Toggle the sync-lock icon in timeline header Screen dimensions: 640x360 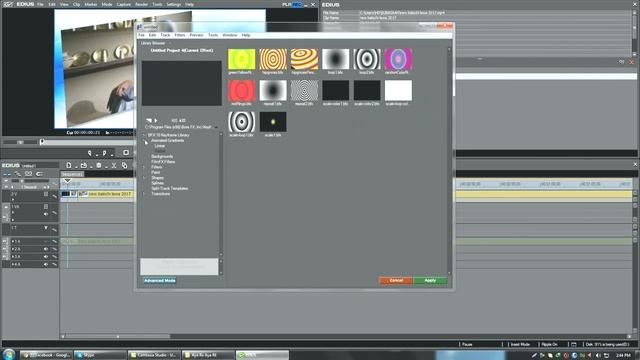click(x=39, y=174)
